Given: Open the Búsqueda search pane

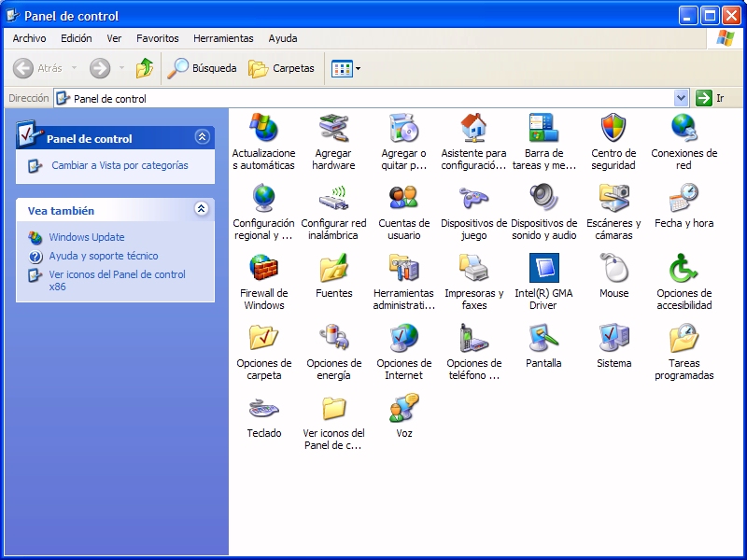Looking at the screenshot, I should tap(202, 68).
